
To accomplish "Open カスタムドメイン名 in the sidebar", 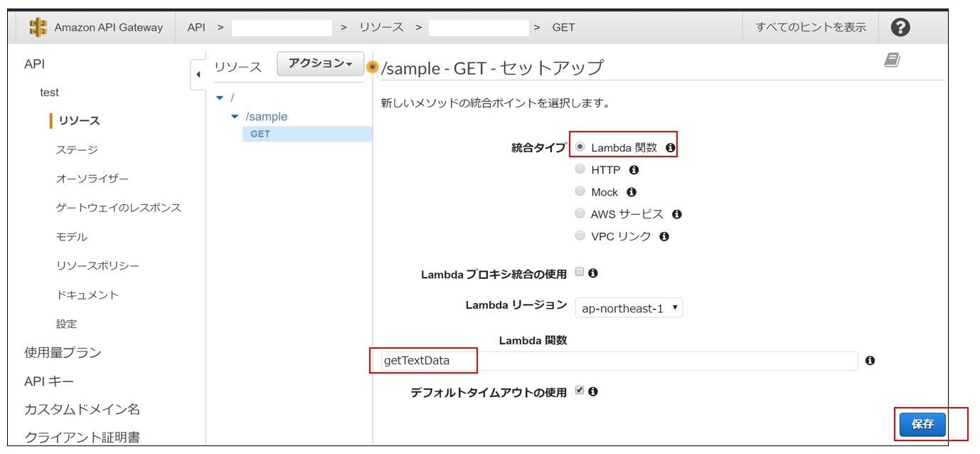I will (82, 409).
